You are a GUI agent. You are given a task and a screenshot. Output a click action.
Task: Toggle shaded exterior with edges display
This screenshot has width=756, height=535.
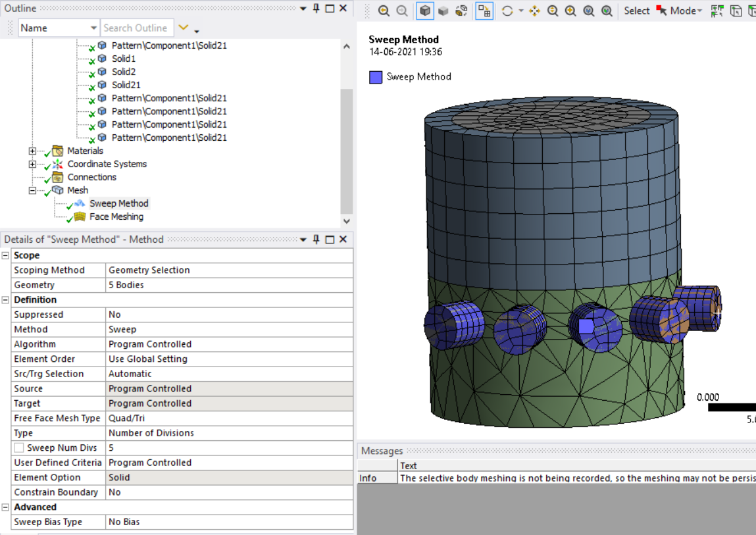(x=425, y=11)
